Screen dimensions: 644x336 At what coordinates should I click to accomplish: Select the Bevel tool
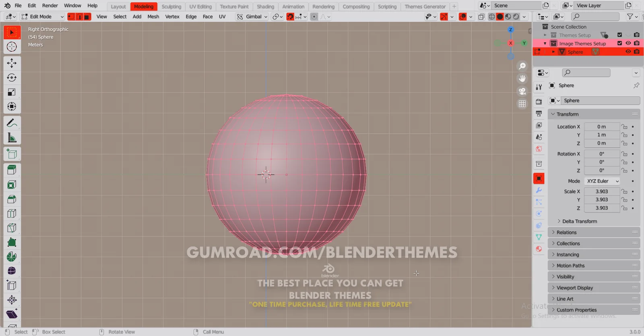pos(12,199)
